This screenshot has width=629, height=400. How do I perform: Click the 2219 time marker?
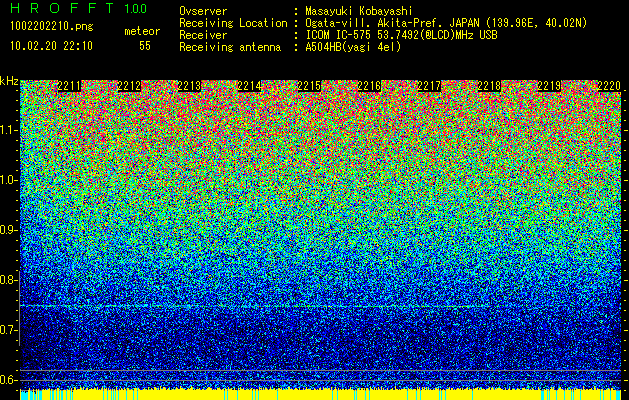click(549, 86)
